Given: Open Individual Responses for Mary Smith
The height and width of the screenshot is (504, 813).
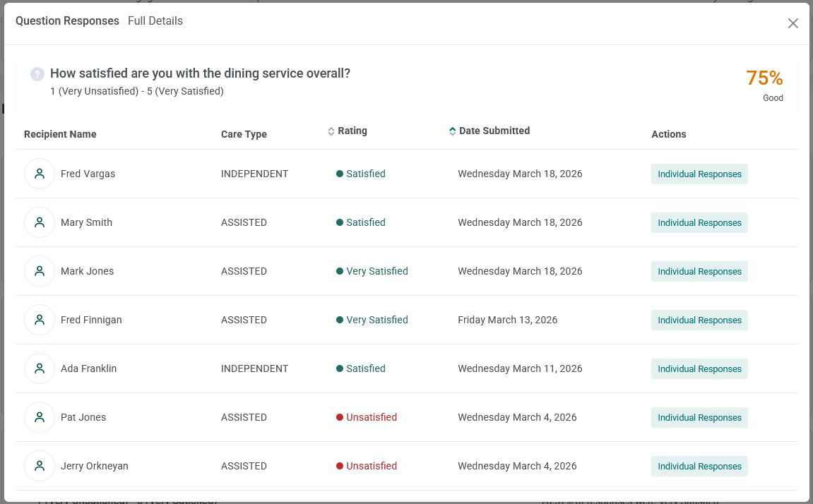Looking at the screenshot, I should click(x=699, y=223).
